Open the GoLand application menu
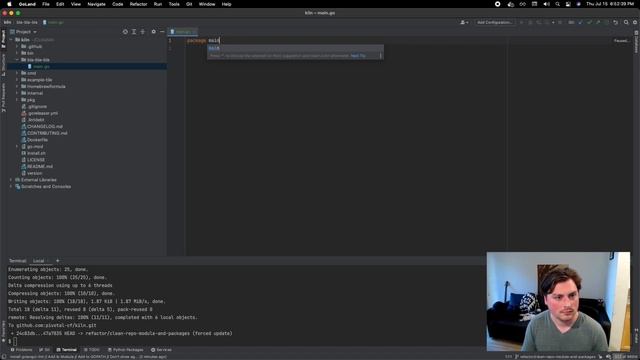The height and width of the screenshot is (360, 640). [x=27, y=4]
